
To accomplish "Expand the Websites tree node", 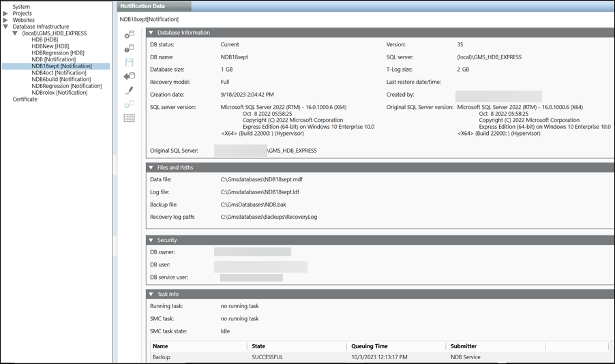I will pyautogui.click(x=6, y=20).
